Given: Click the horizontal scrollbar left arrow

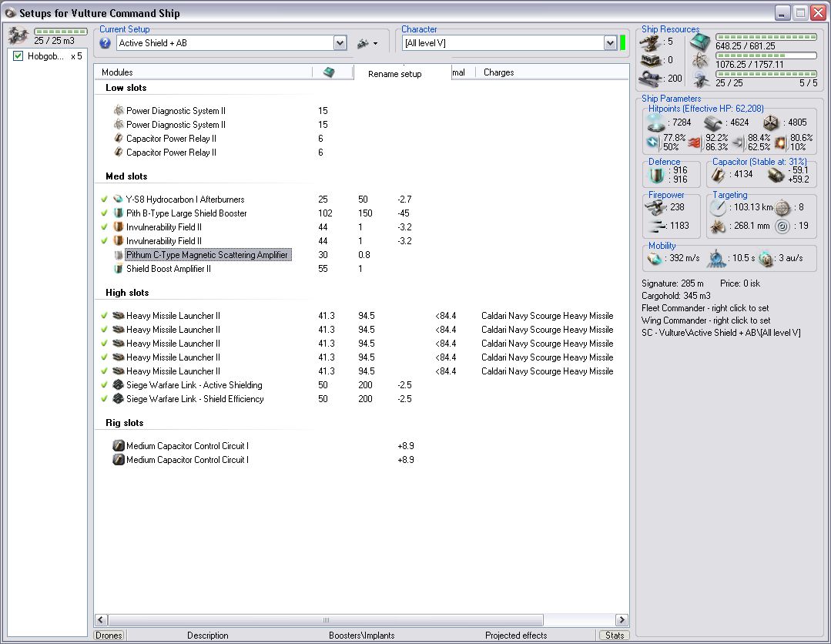Looking at the screenshot, I should coord(101,619).
